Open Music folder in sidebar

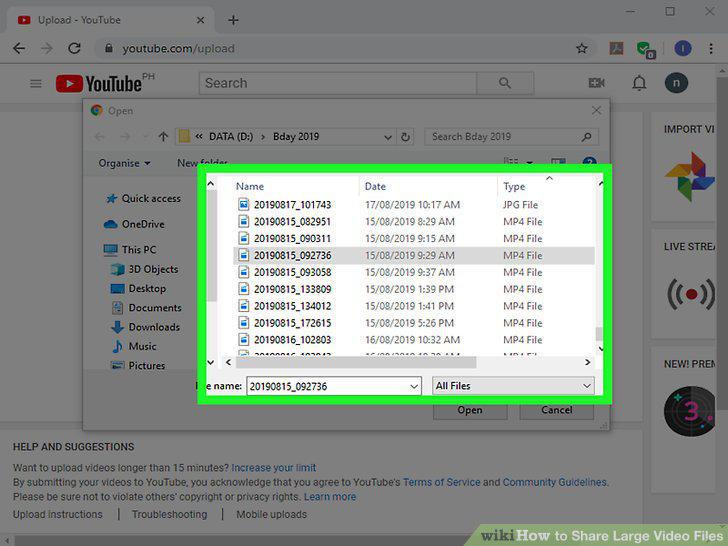tap(134, 346)
